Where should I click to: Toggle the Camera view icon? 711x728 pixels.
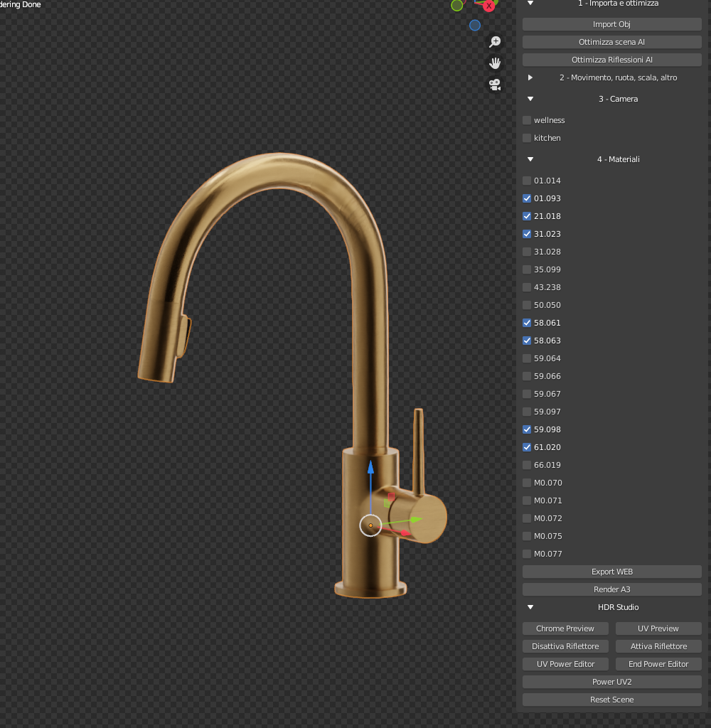(x=495, y=85)
